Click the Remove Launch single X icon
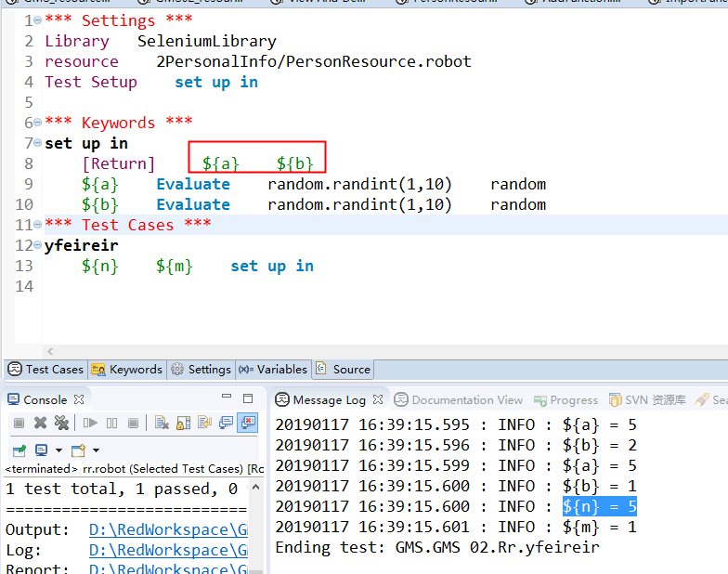 click(41, 424)
